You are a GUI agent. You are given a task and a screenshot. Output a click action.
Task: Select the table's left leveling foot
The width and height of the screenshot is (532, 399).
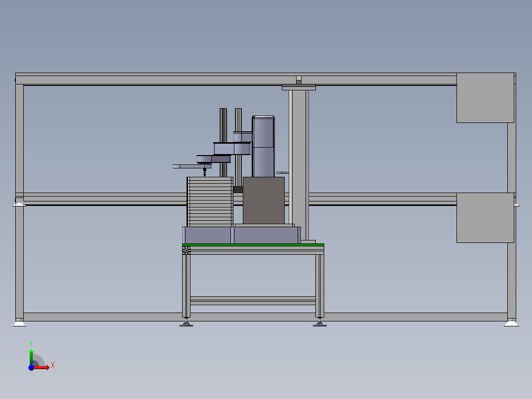(x=186, y=322)
